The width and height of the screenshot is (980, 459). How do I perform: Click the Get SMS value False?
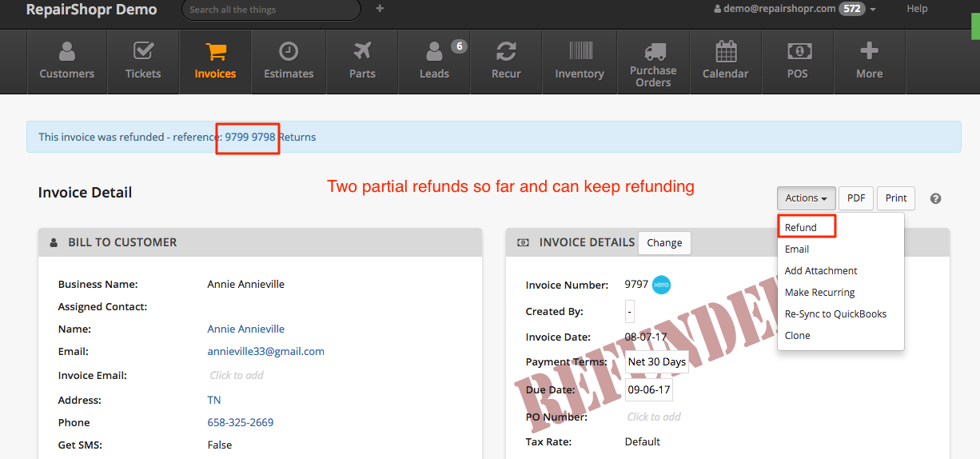click(x=220, y=445)
